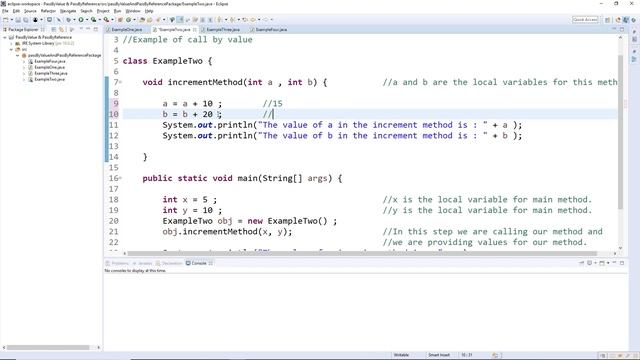Open the File menu

pyautogui.click(x=5, y=11)
